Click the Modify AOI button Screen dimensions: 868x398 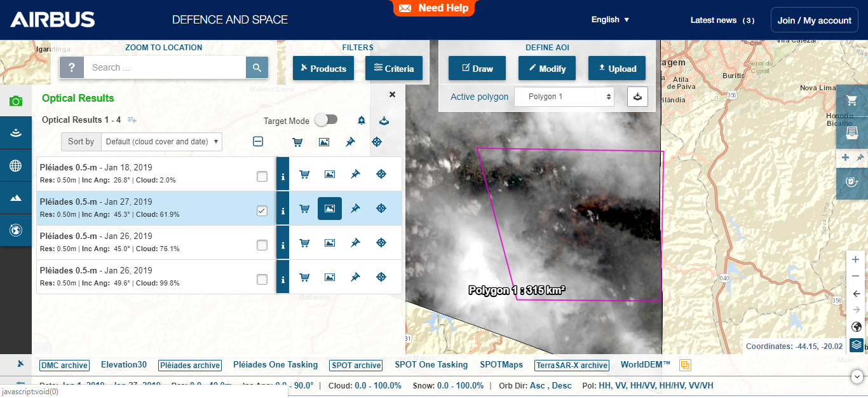coord(547,69)
